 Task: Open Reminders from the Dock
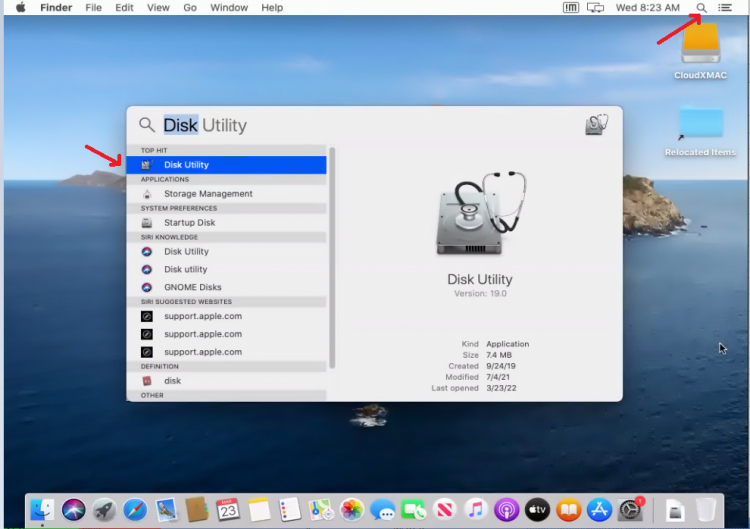point(290,509)
